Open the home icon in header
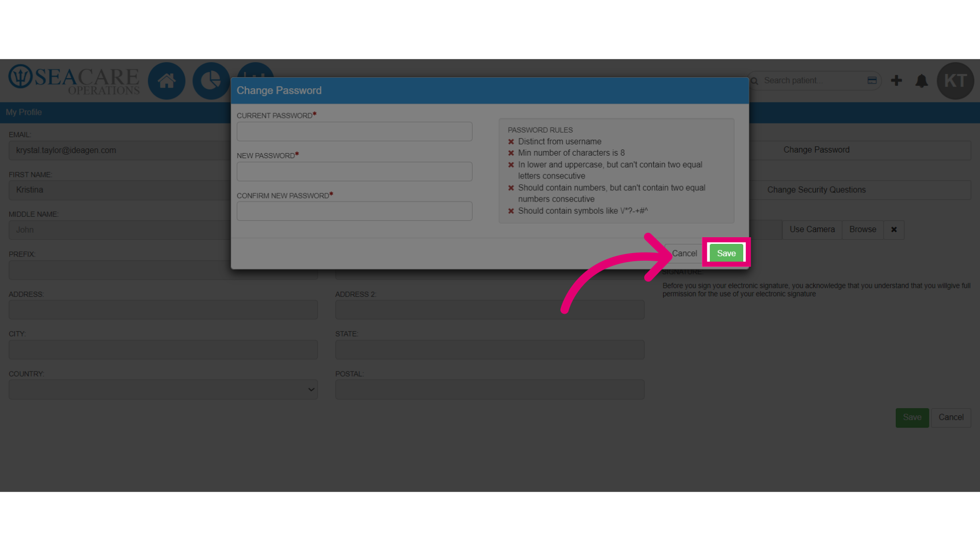Screen dimensions: 980x551 [x=166, y=81]
